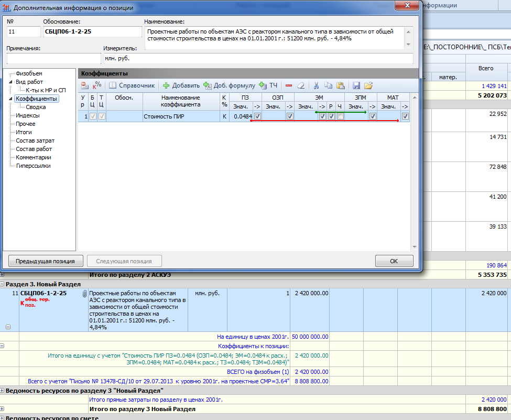Viewport: 511px width, 420px height.
Task: Collapse the Коэффициенты tree node arrow
Action: click(x=10, y=99)
